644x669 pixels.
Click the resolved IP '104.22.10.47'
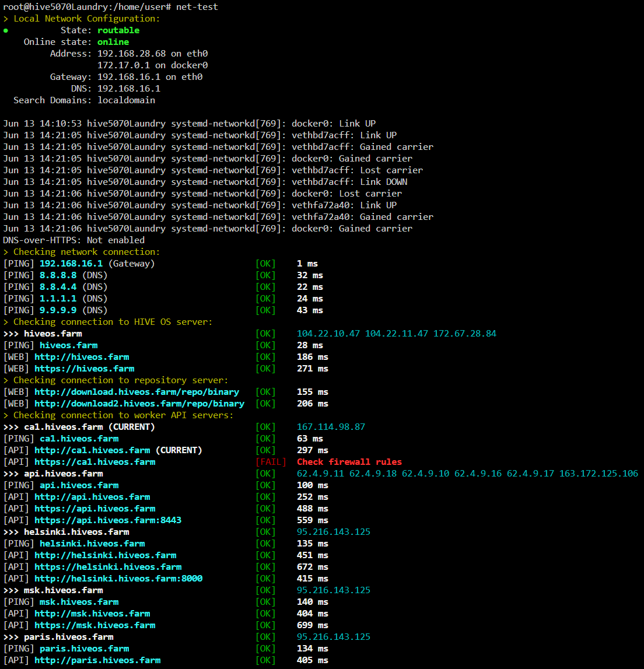tap(328, 334)
